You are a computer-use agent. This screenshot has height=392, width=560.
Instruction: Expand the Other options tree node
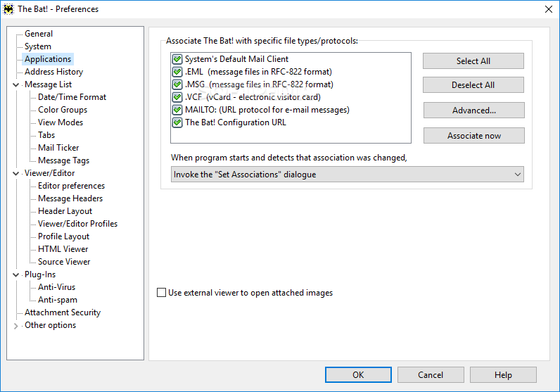[15, 326]
